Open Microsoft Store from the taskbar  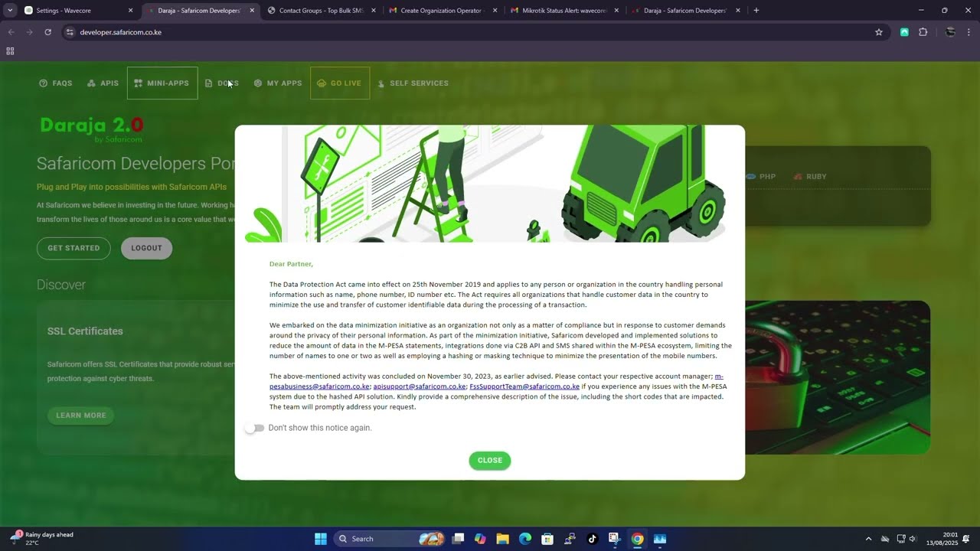tap(547, 539)
